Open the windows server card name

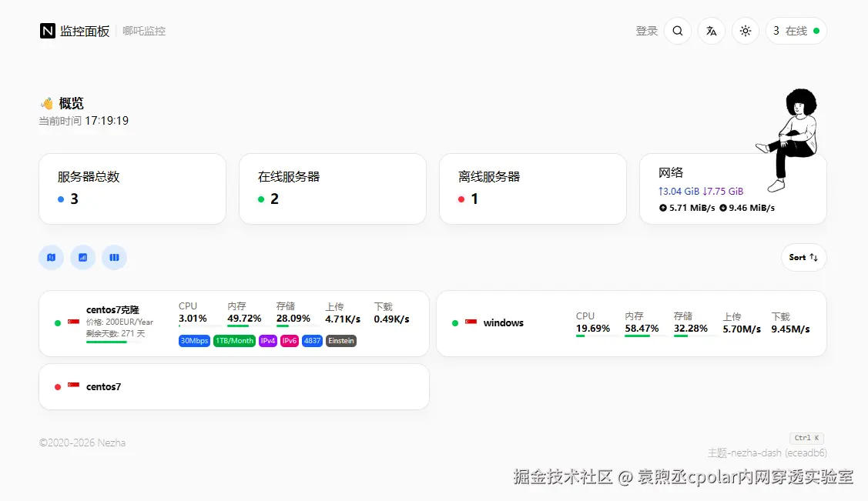(x=503, y=323)
